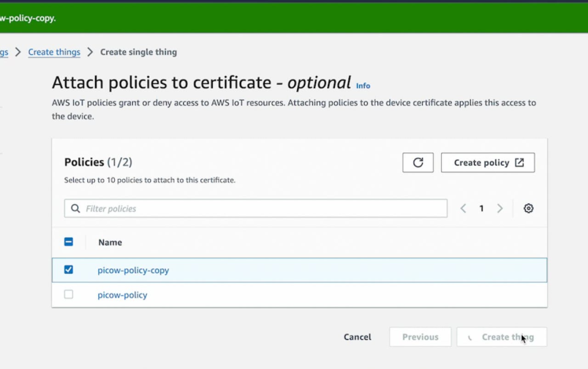Click the Create thing button
588x369 pixels.
click(502, 337)
